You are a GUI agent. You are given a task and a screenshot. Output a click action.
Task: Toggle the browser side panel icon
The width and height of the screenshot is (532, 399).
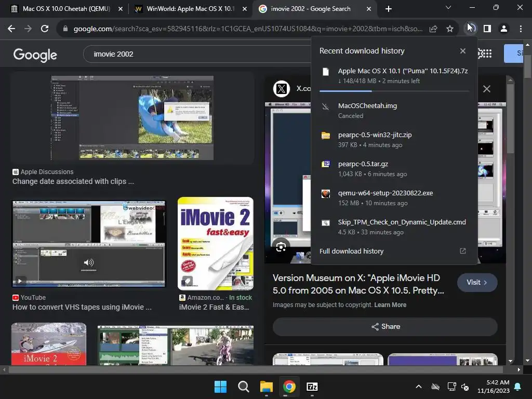tap(487, 29)
